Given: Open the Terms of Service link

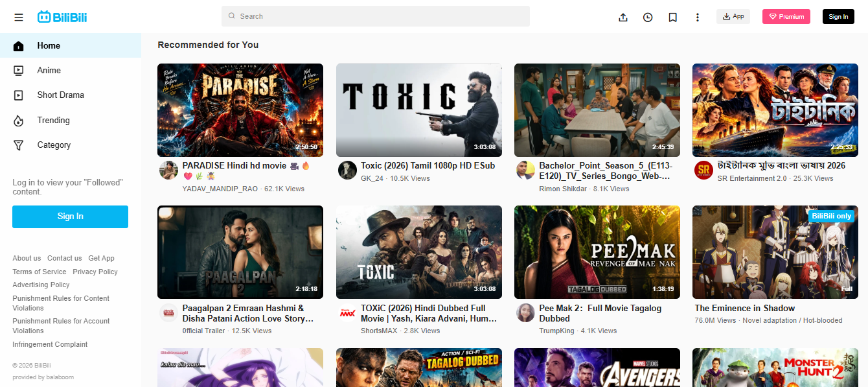Looking at the screenshot, I should [x=40, y=272].
